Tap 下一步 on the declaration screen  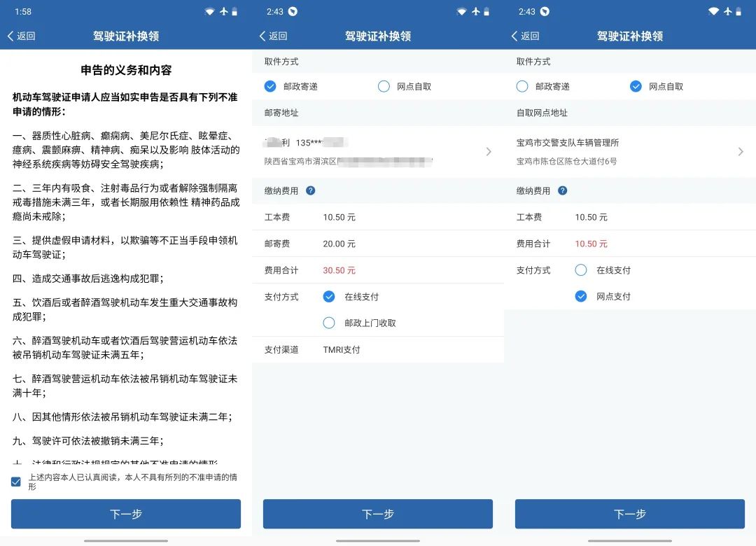click(x=126, y=514)
